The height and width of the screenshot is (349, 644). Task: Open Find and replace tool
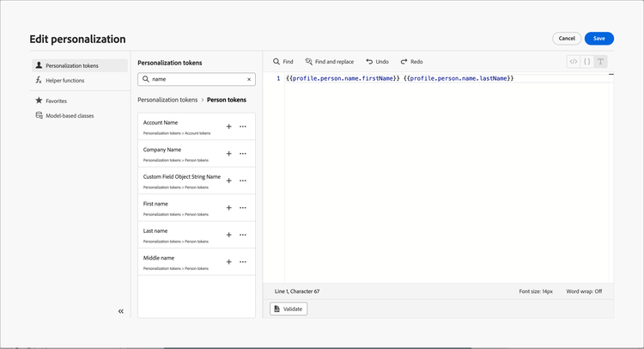coord(329,62)
